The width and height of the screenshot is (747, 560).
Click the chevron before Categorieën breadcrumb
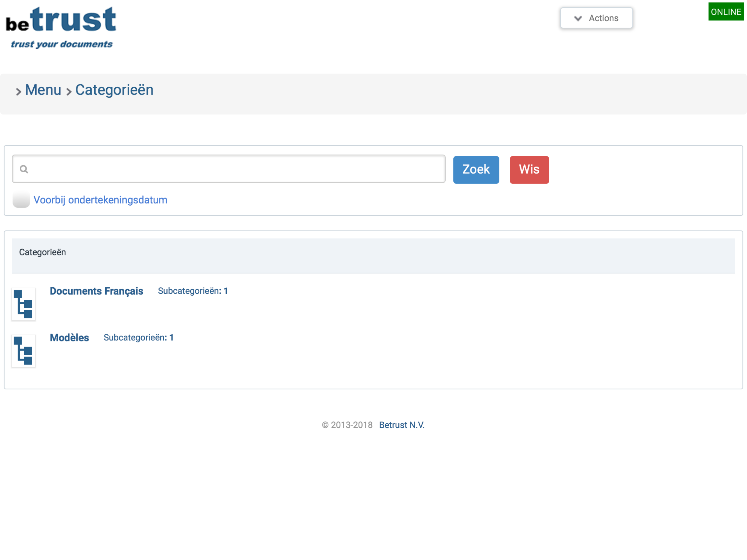(x=69, y=92)
